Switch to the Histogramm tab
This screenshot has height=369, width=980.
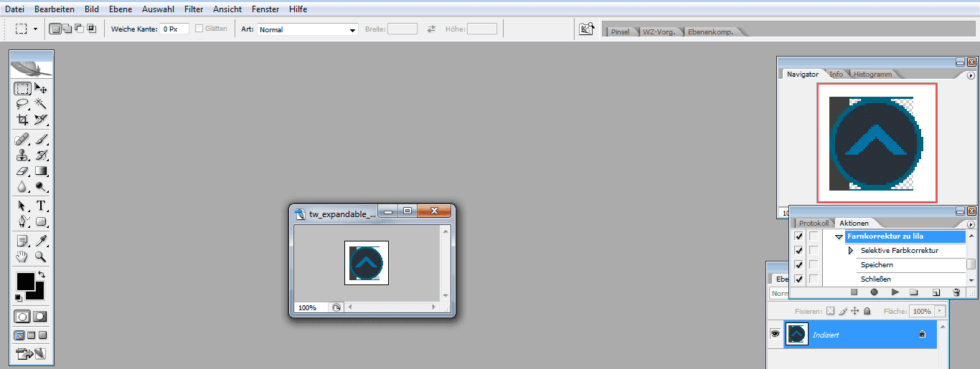pyautogui.click(x=872, y=75)
